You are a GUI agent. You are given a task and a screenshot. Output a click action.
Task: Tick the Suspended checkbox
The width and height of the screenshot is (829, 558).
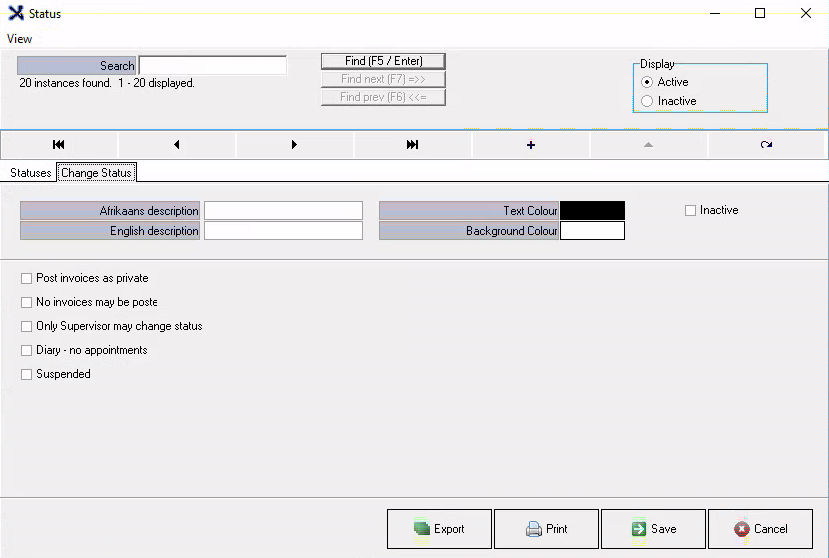coord(27,374)
